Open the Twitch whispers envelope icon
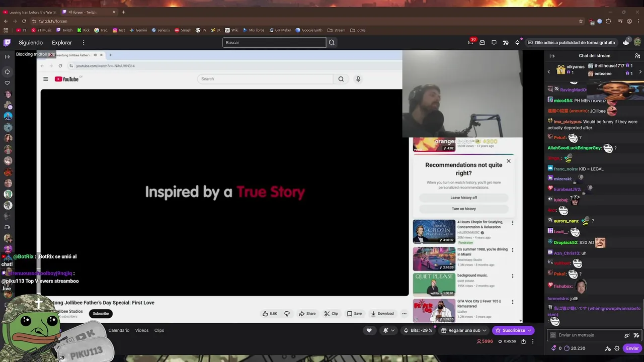The image size is (644, 362). coord(482,43)
